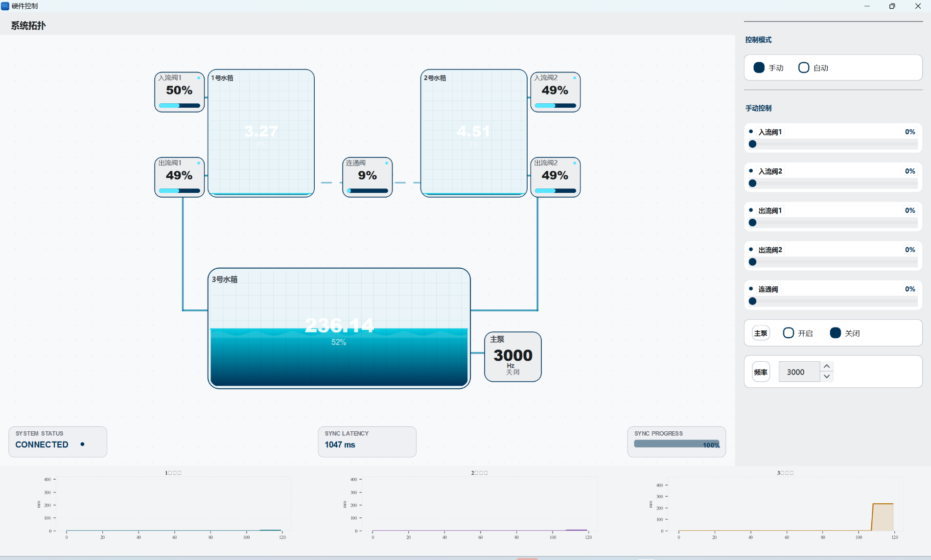Click the 入流阀2 valve card in the topology

click(x=556, y=92)
